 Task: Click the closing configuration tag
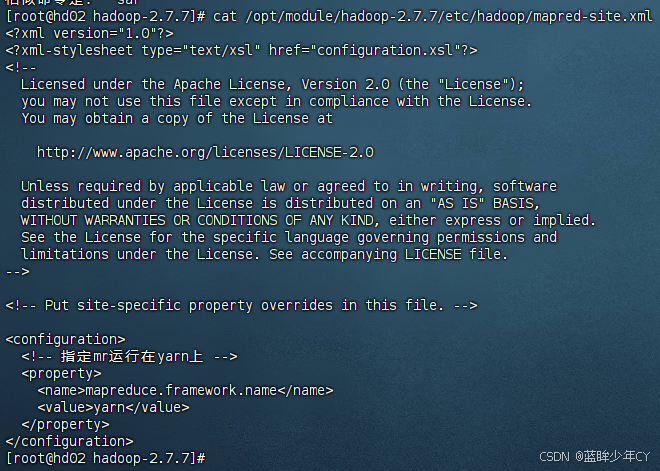coord(69,441)
